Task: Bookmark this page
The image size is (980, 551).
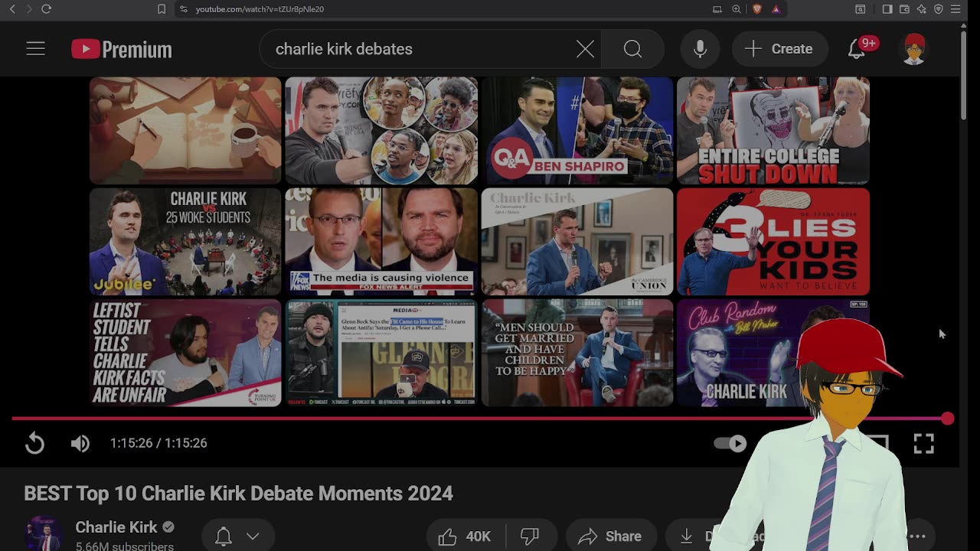Action: pos(162,9)
